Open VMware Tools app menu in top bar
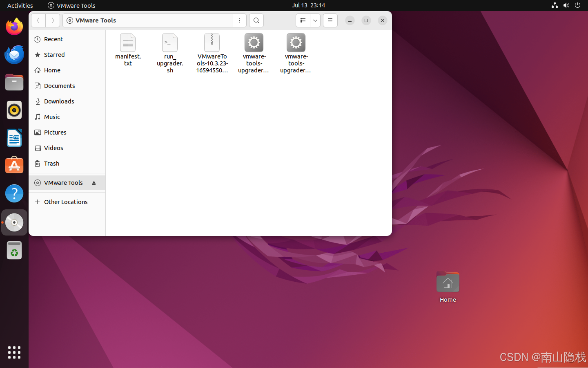 (x=72, y=5)
